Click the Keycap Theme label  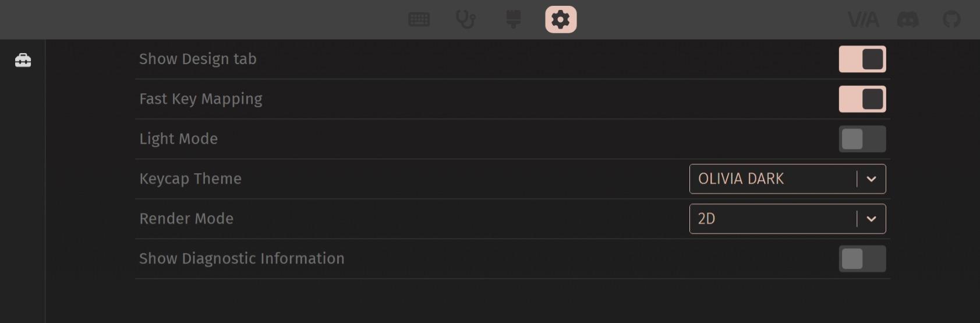click(x=190, y=179)
